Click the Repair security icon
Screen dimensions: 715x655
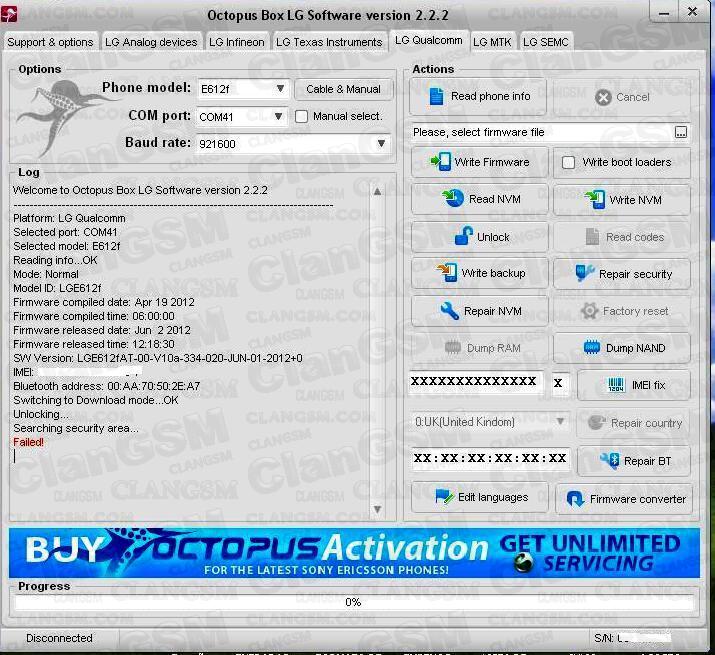click(x=585, y=273)
